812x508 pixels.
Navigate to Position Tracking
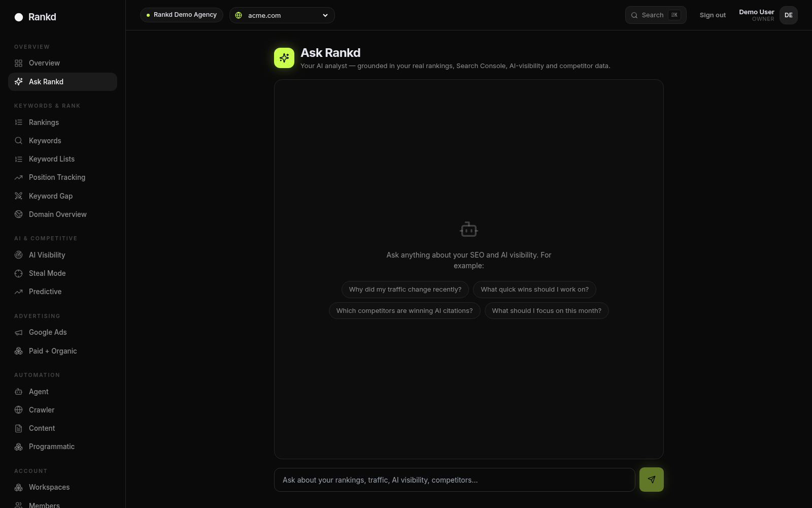tap(62, 177)
